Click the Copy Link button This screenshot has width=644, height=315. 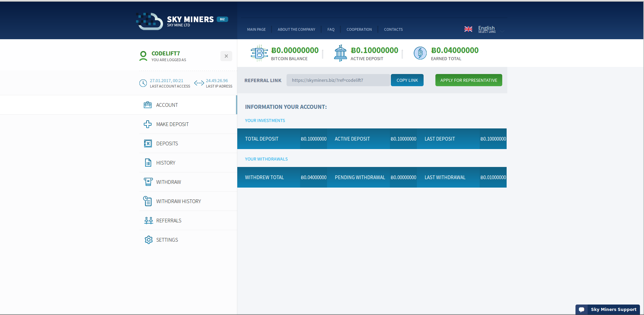coord(407,80)
